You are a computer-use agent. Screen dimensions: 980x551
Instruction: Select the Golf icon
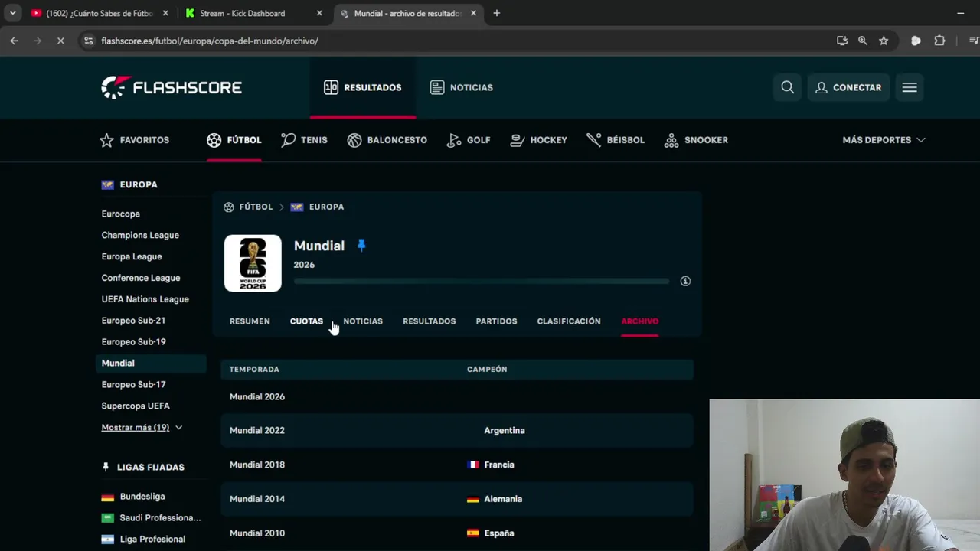pyautogui.click(x=454, y=140)
